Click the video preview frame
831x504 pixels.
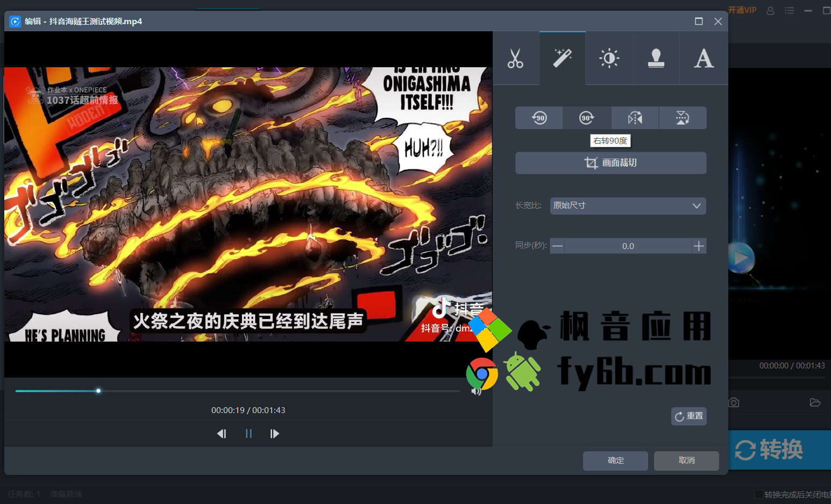point(248,204)
